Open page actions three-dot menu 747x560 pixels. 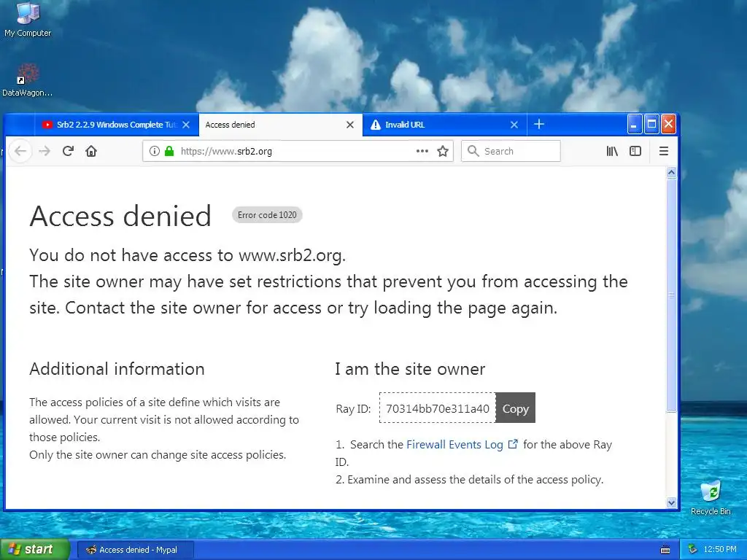[422, 151]
